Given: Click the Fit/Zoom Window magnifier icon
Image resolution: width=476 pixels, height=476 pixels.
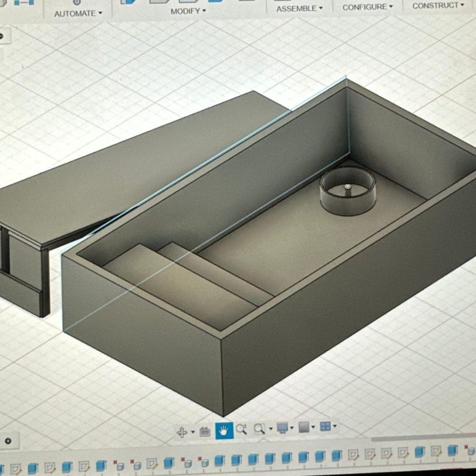Looking at the screenshot, I should (x=259, y=428).
